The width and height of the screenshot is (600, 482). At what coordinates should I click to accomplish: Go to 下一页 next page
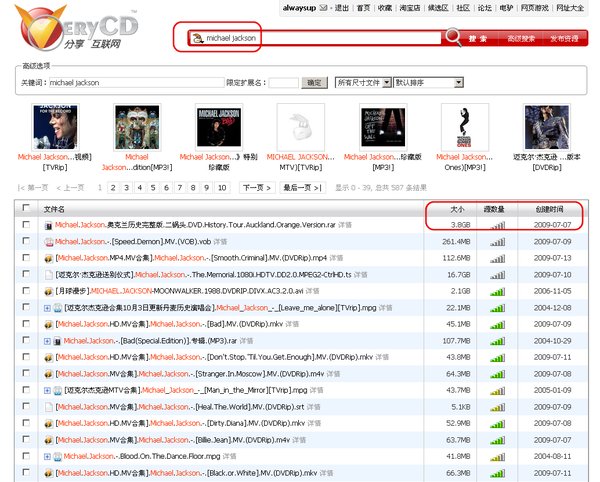(257, 188)
